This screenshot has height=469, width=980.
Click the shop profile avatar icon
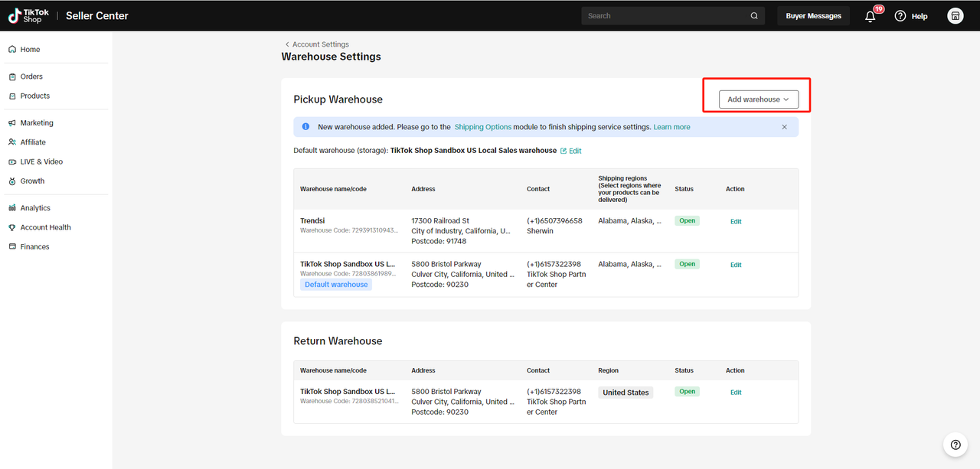click(x=955, y=16)
